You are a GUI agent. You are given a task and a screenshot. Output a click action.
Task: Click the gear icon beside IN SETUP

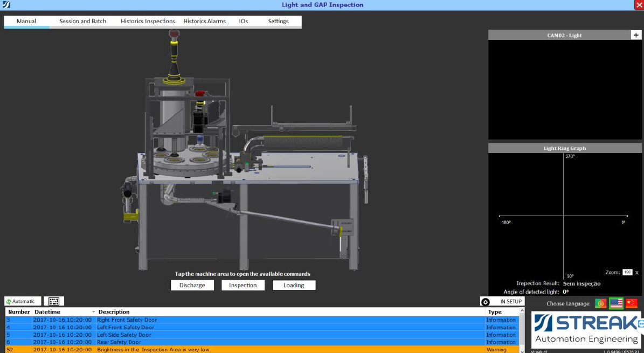(485, 302)
